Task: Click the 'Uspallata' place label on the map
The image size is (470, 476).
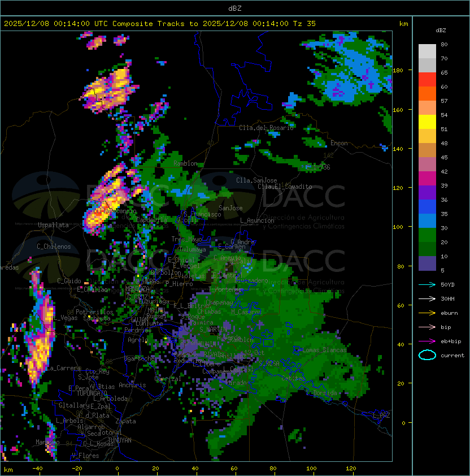Action: [x=53, y=225]
